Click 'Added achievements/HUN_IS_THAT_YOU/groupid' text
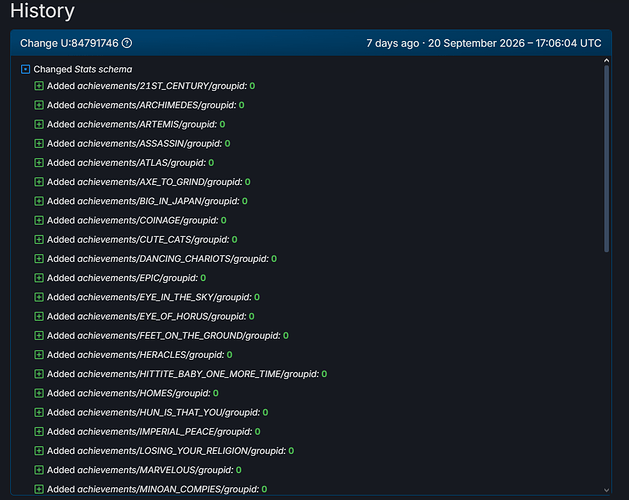Image resolution: width=629 pixels, height=500 pixels. pos(153,413)
